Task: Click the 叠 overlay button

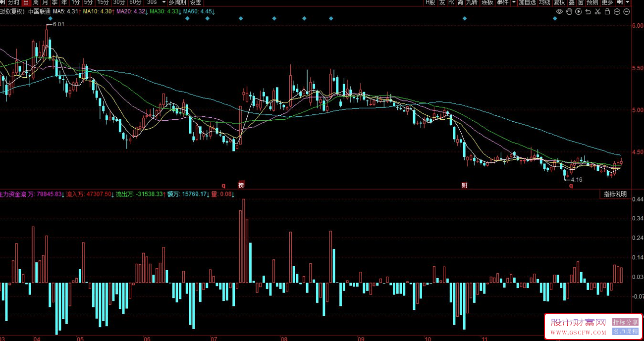Action: point(572,2)
